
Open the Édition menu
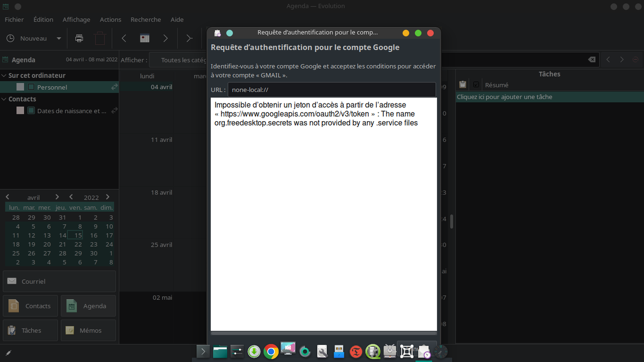(43, 19)
